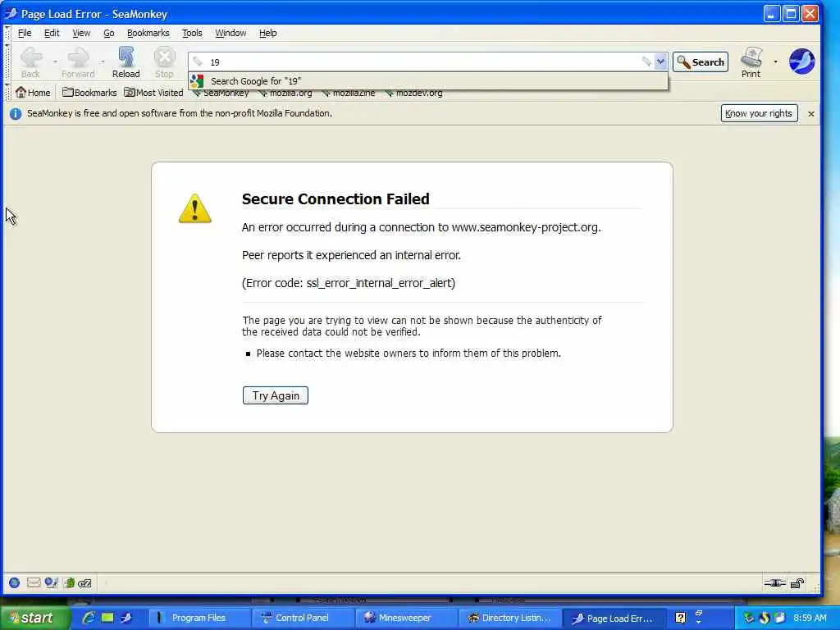Click the 8:59 AM clock in the tray
Viewport: 840px width, 630px height.
[810, 618]
